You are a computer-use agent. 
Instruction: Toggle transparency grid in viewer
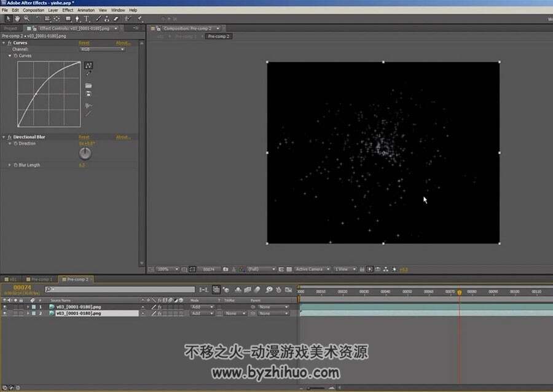[289, 269]
